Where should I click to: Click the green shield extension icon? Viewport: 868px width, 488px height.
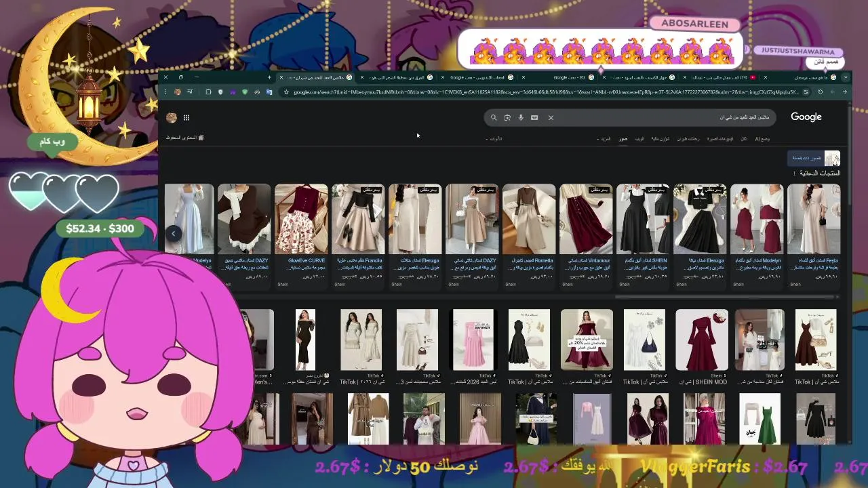[245, 91]
